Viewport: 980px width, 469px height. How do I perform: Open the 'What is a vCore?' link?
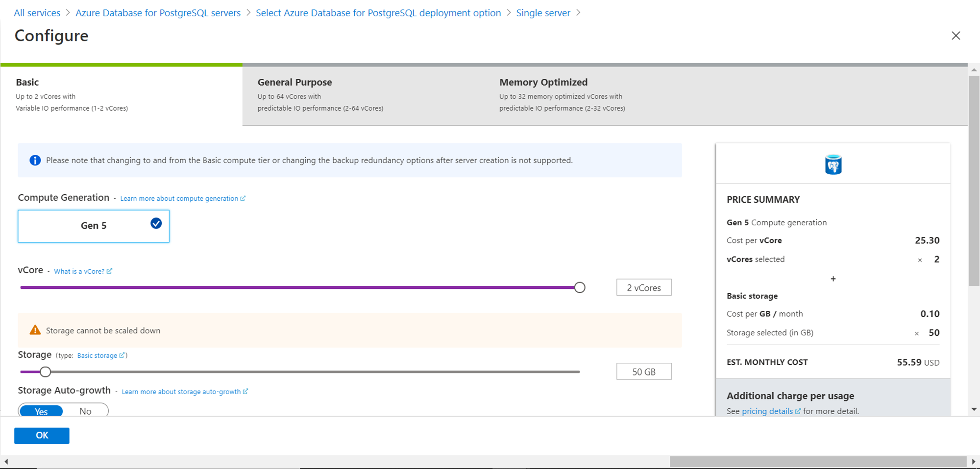click(79, 271)
